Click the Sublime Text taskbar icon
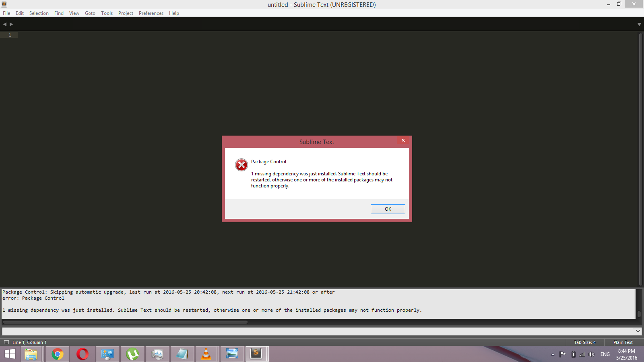 256,354
